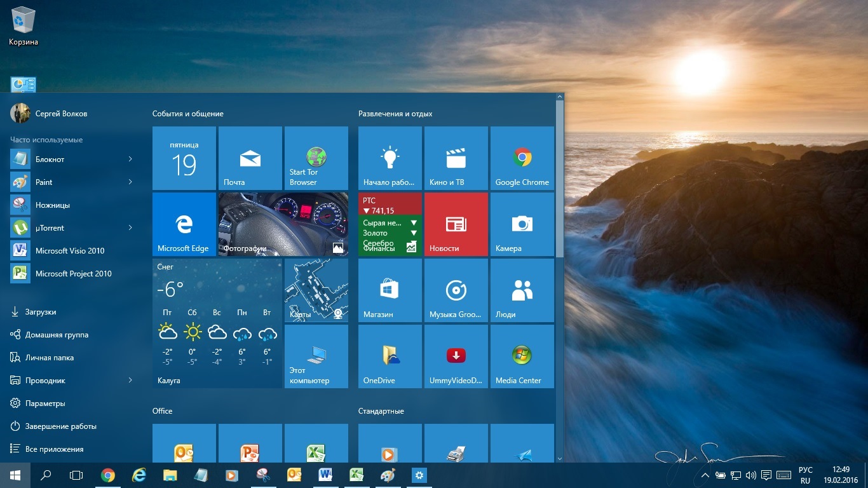Open µTorrent from frequently used list

(x=72, y=227)
